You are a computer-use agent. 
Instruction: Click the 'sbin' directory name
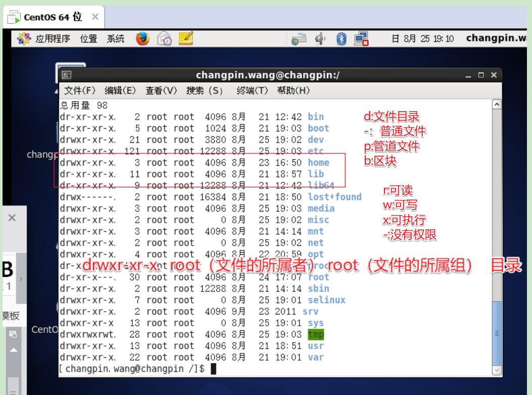click(319, 289)
